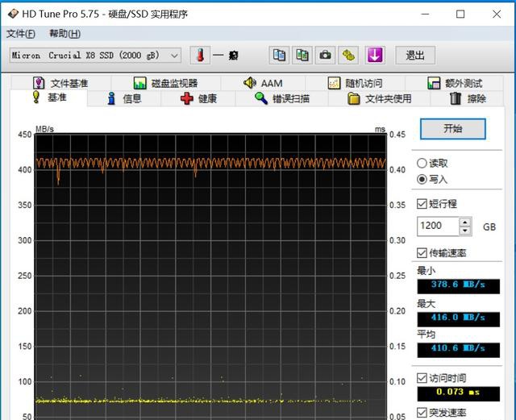This screenshot has width=516, height=420.
Task: Click the purple down-arrow minimize-to-tray icon
Action: 375,56
